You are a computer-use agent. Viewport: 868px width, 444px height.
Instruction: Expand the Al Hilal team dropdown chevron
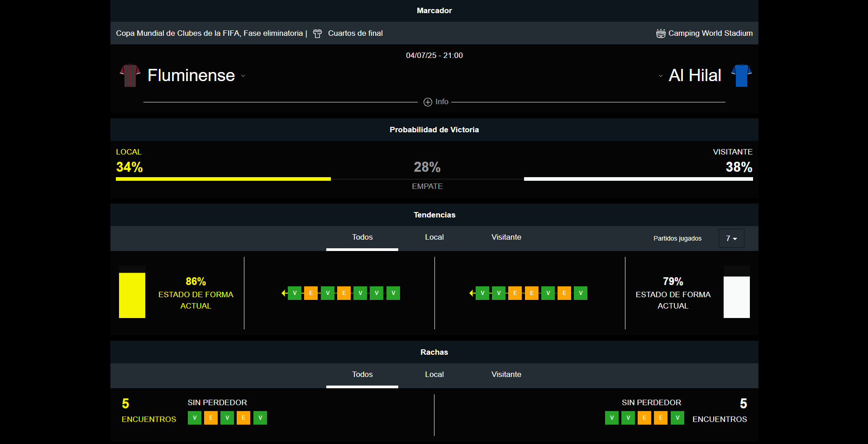click(661, 76)
